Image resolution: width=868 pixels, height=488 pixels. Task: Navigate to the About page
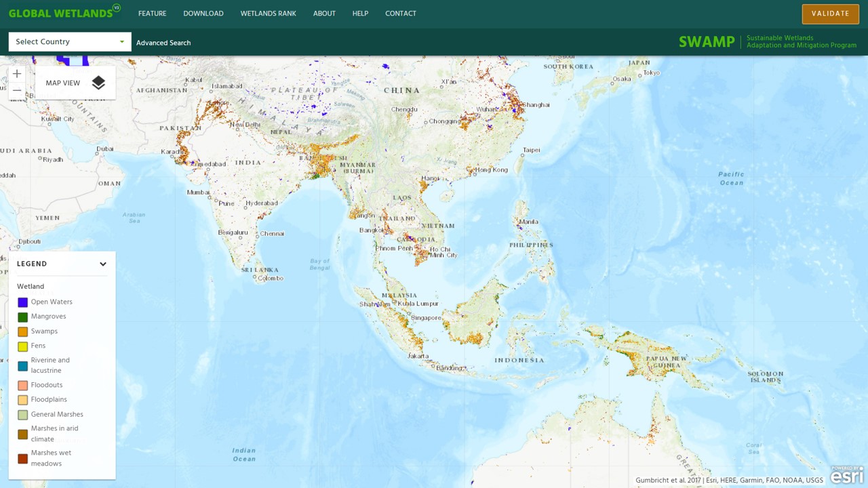(324, 14)
